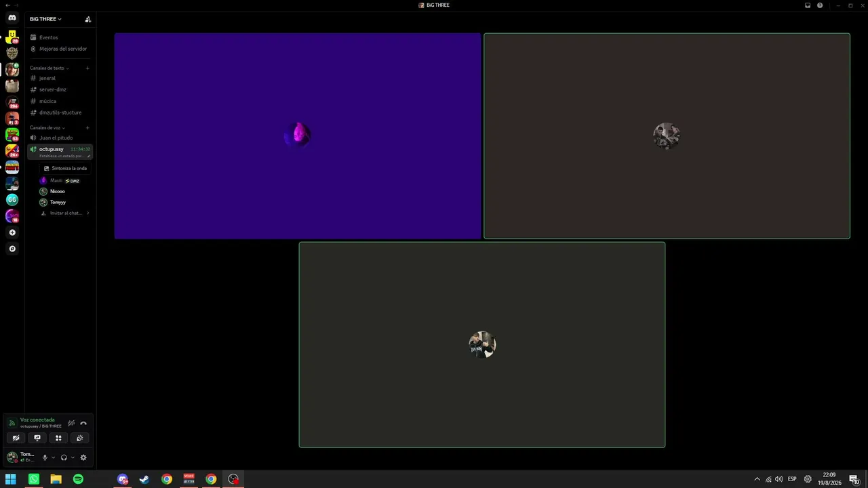Open notification center with 10 badge
This screenshot has height=488, width=868.
click(854, 479)
